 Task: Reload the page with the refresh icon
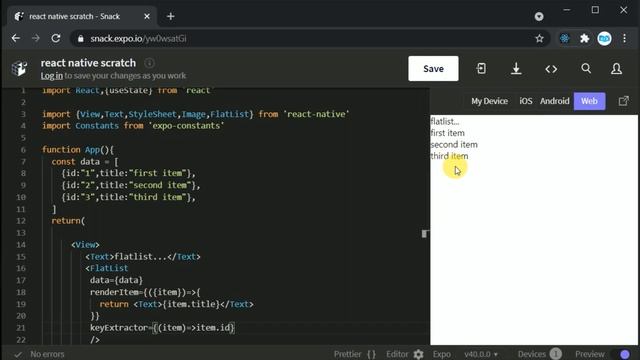[56, 38]
